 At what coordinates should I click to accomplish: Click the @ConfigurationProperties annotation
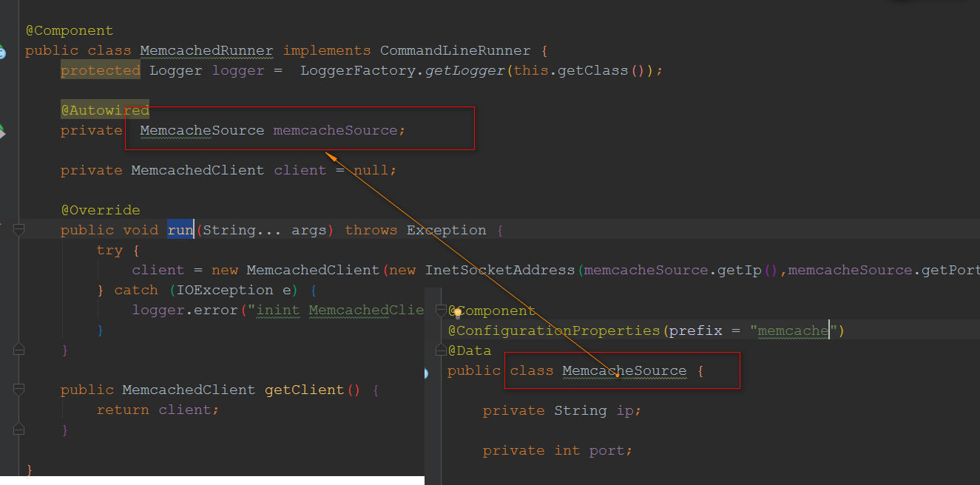pyautogui.click(x=553, y=330)
